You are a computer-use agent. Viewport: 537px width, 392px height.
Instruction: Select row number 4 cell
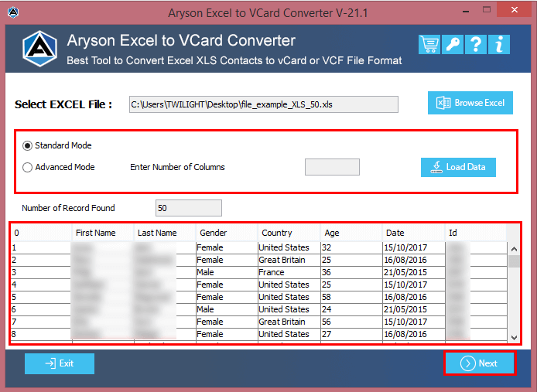coord(41,285)
